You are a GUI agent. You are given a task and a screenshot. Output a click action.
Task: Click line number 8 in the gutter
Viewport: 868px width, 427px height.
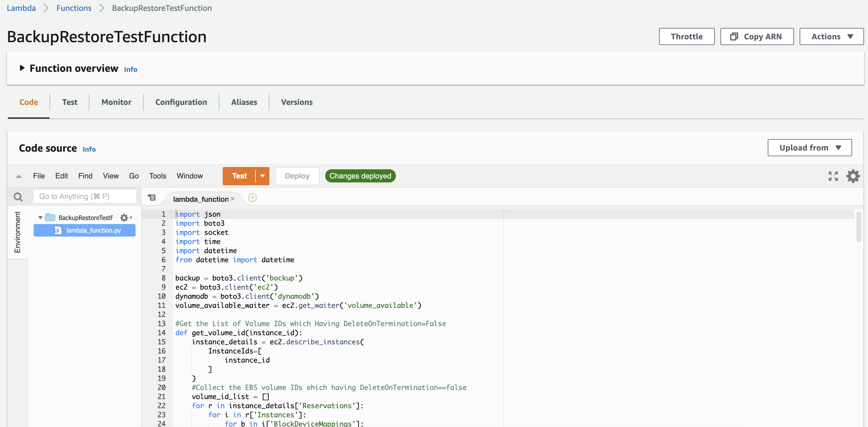163,278
